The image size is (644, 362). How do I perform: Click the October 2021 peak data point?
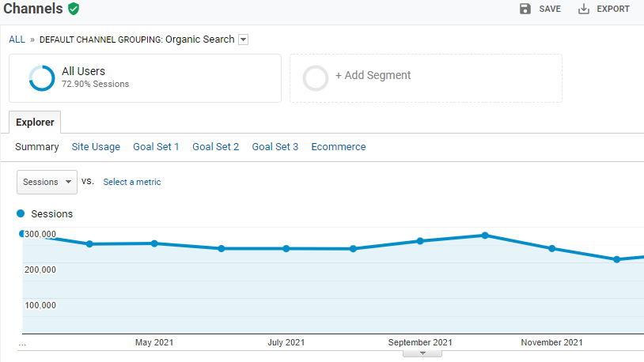coord(485,236)
